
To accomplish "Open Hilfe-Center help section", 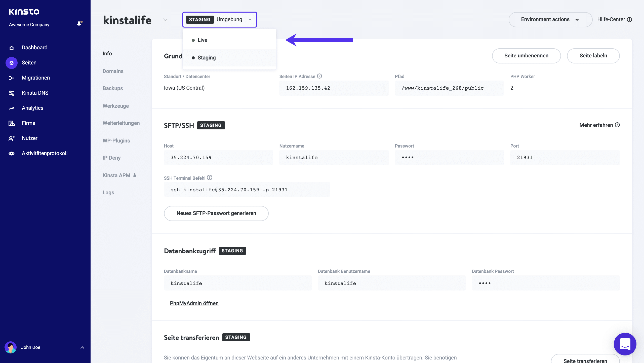I will coord(614,19).
